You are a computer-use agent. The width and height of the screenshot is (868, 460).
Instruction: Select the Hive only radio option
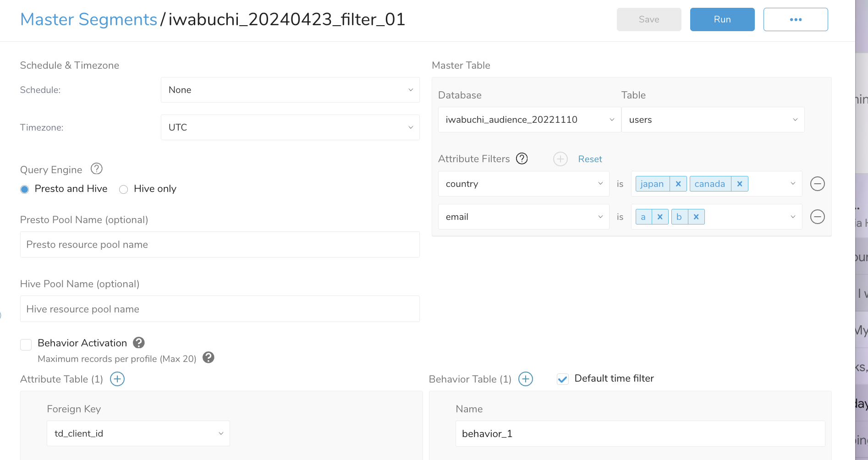click(x=123, y=189)
